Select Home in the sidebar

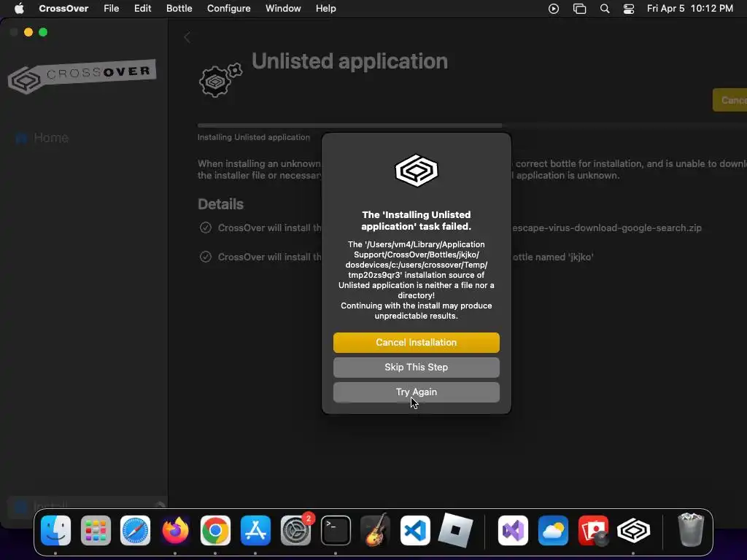pos(43,138)
